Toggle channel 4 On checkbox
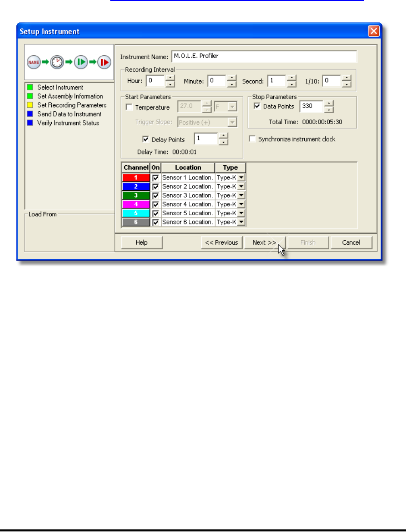This screenshot has height=532, width=406. pos(156,204)
